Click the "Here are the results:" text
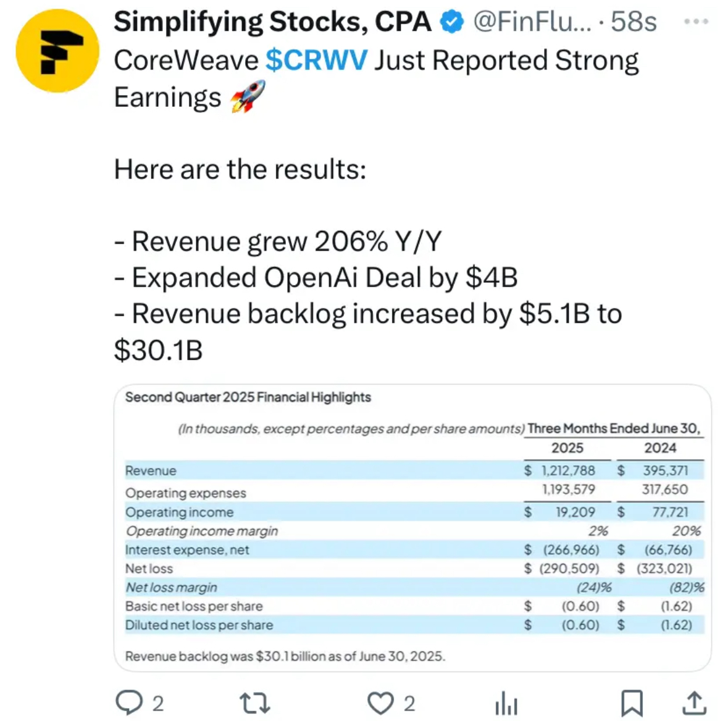 (x=240, y=169)
